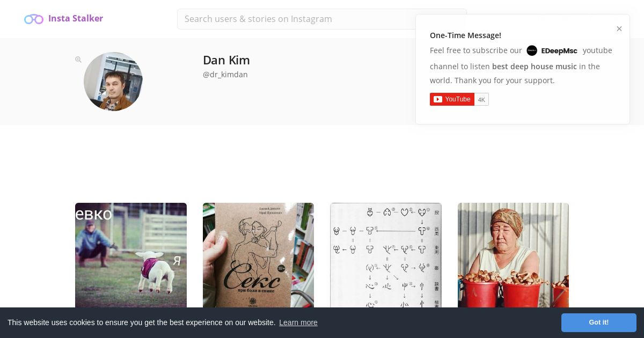The image size is (644, 338).
Task: Subscribe using the red YouTube button
Action: (x=452, y=99)
